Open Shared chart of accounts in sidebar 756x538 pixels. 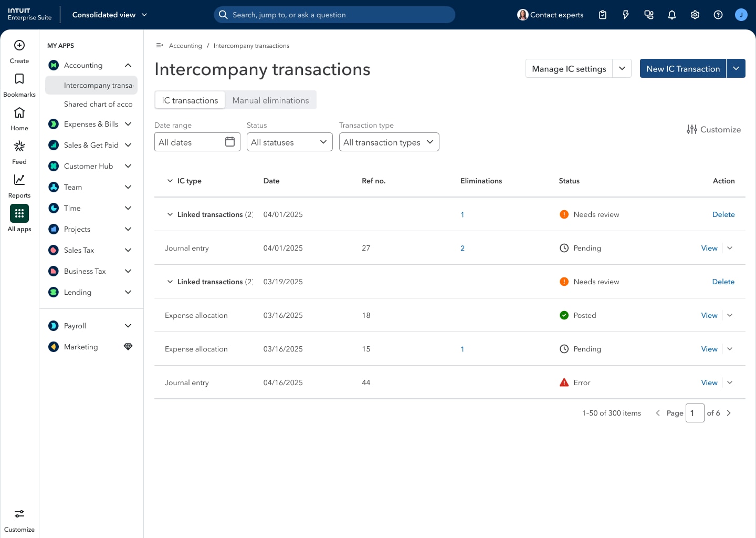pos(91,104)
